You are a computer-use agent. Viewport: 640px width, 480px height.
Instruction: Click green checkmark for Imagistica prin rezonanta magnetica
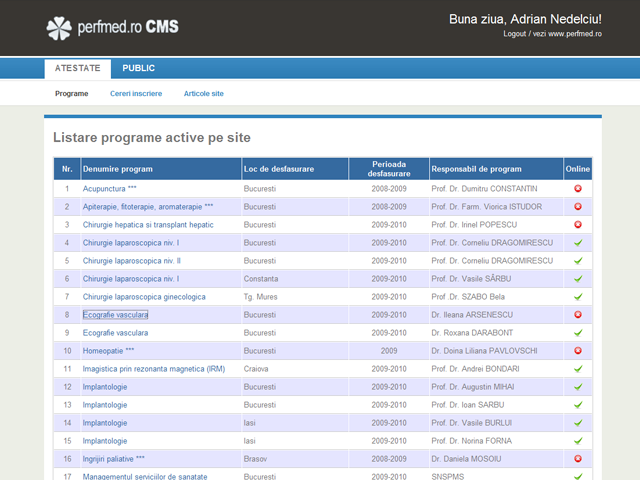pos(577,369)
